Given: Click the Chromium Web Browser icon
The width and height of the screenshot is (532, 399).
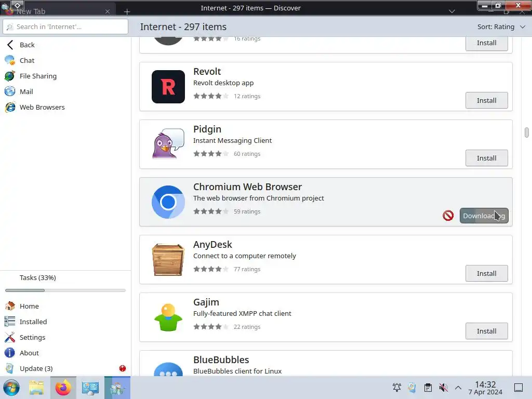Looking at the screenshot, I should pos(168,202).
